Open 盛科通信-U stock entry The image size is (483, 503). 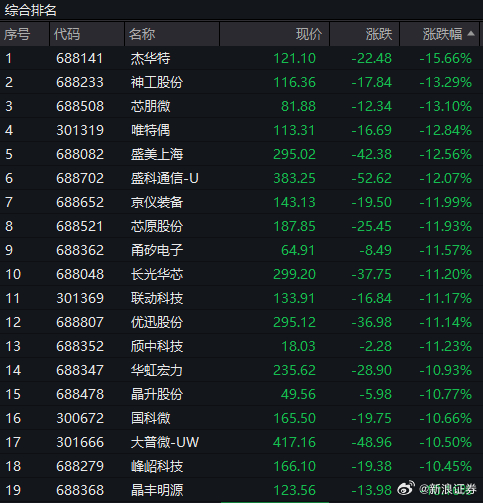click(165, 178)
